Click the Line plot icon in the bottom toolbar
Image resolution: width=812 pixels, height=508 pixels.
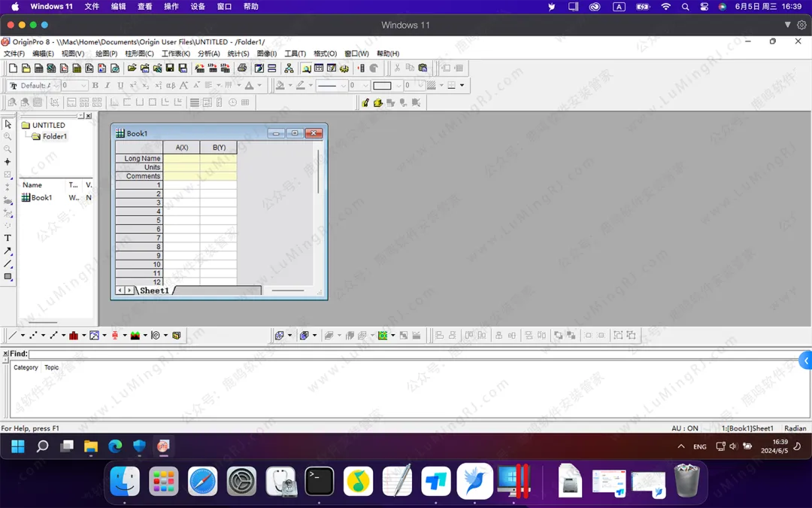pos(12,336)
